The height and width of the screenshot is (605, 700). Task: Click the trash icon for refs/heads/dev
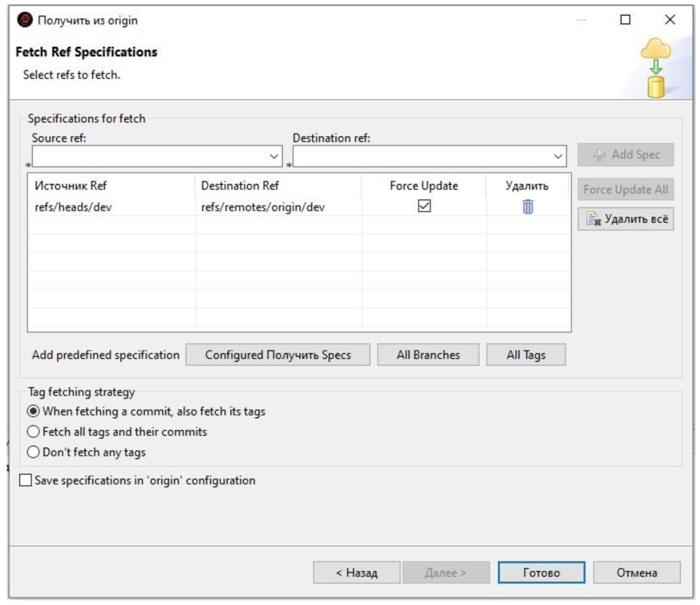click(x=528, y=206)
